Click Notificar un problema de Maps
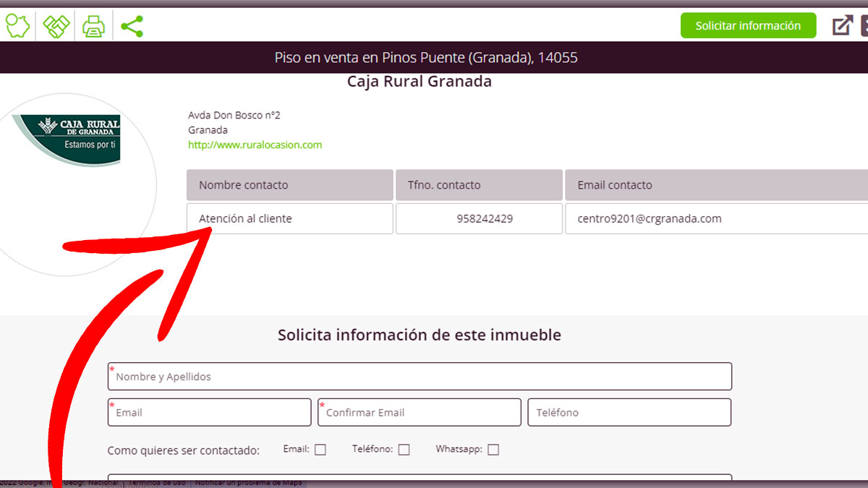Viewport: 868px width, 488px height. [248, 482]
